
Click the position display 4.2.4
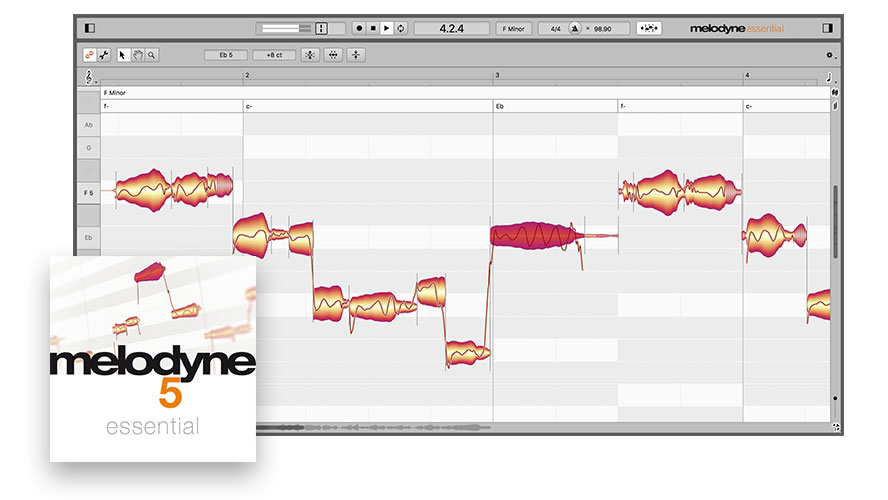(x=451, y=28)
